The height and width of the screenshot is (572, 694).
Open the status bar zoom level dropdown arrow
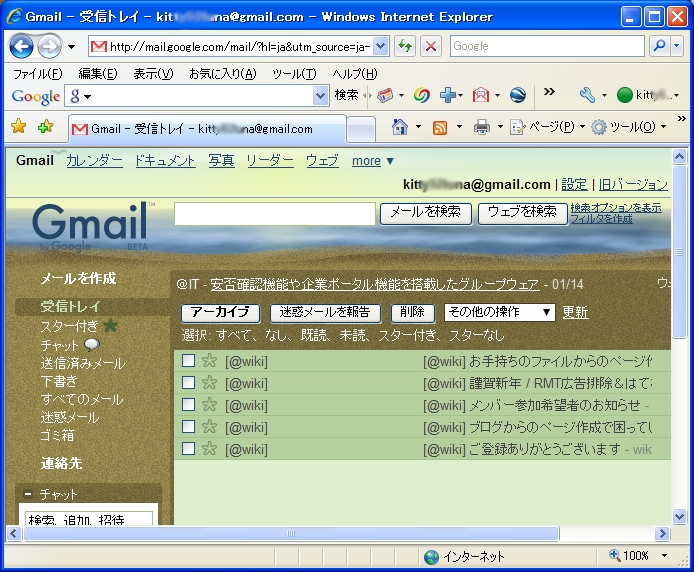pos(664,555)
